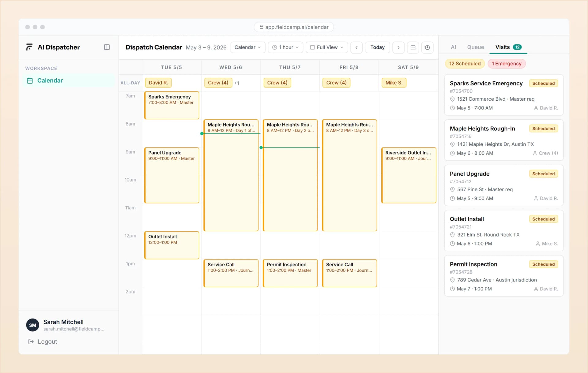
Task: Select the David R. all-day chip
Action: coord(158,83)
